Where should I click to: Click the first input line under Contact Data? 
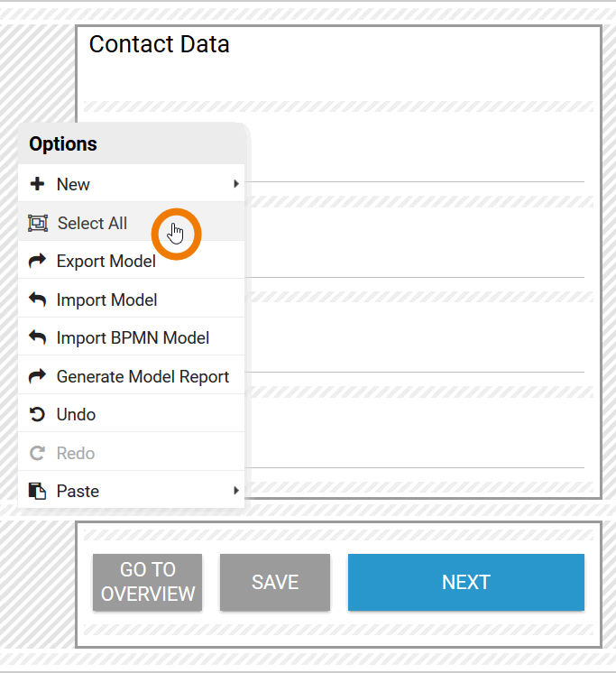pos(415,170)
